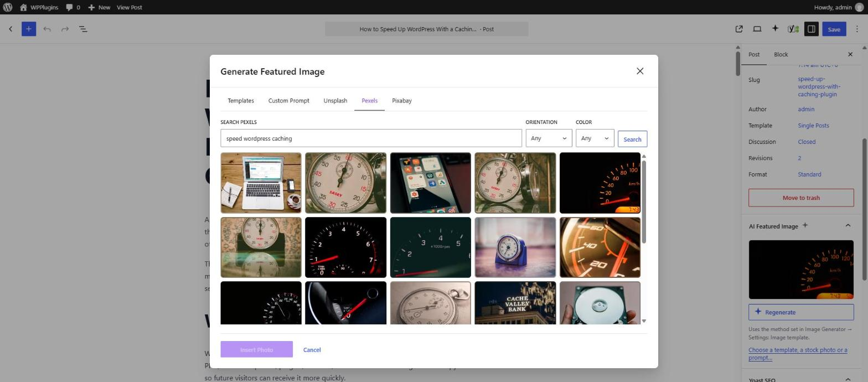
Task: Choose the hard drive platter photo
Action: (600, 303)
